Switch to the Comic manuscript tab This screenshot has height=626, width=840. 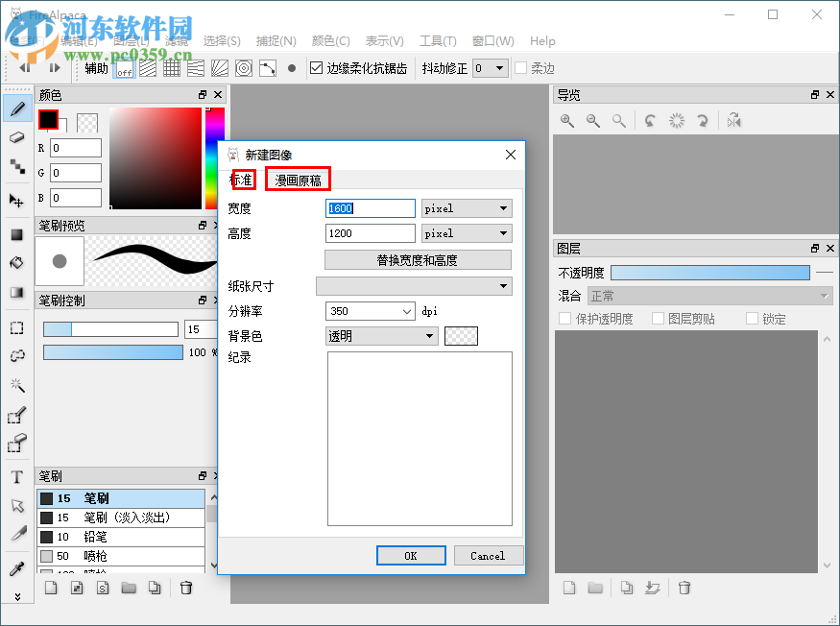click(x=300, y=180)
